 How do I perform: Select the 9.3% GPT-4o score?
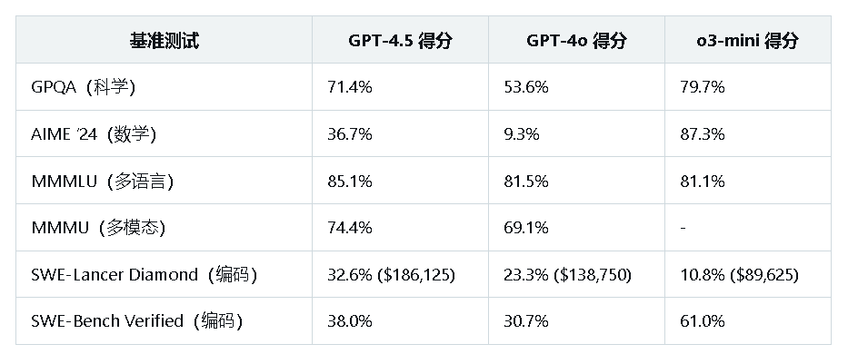pyautogui.click(x=522, y=134)
